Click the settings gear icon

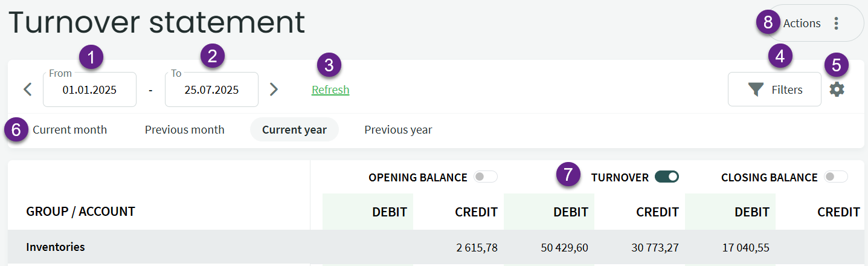click(837, 89)
